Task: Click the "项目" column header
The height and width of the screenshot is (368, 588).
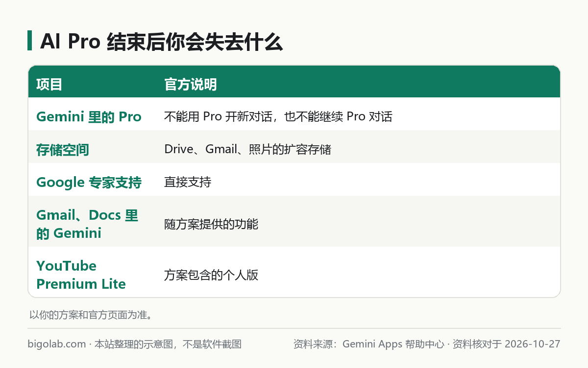Action: (x=49, y=85)
